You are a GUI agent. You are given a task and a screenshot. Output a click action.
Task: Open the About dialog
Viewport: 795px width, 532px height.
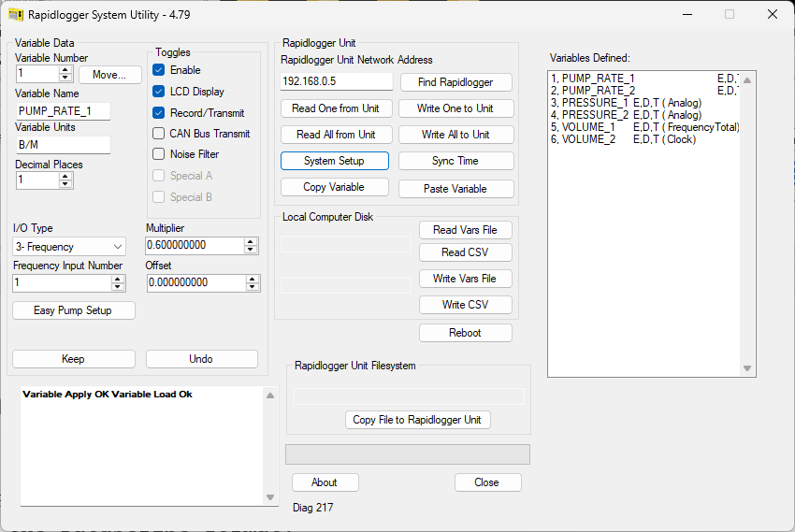[x=325, y=482]
